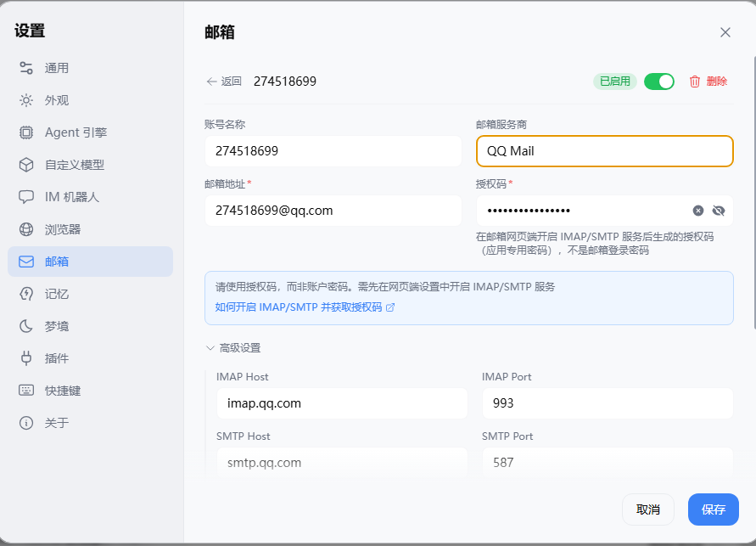This screenshot has height=546, width=756.
Task: Click the General (通用) sliders icon
Action: (x=26, y=68)
